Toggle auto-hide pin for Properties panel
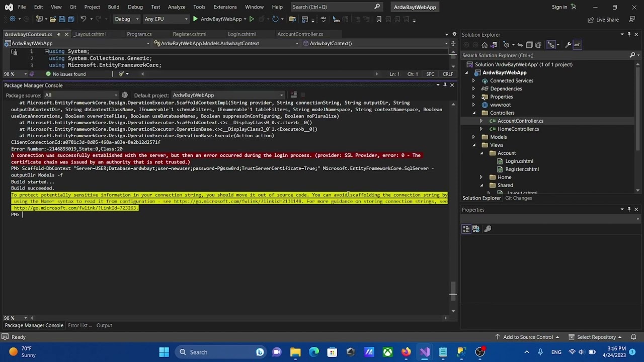Viewport: 644px width, 362px height. tap(629, 210)
